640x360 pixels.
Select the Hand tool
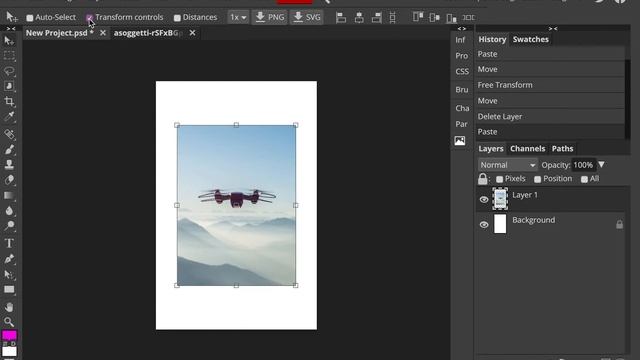click(9, 307)
